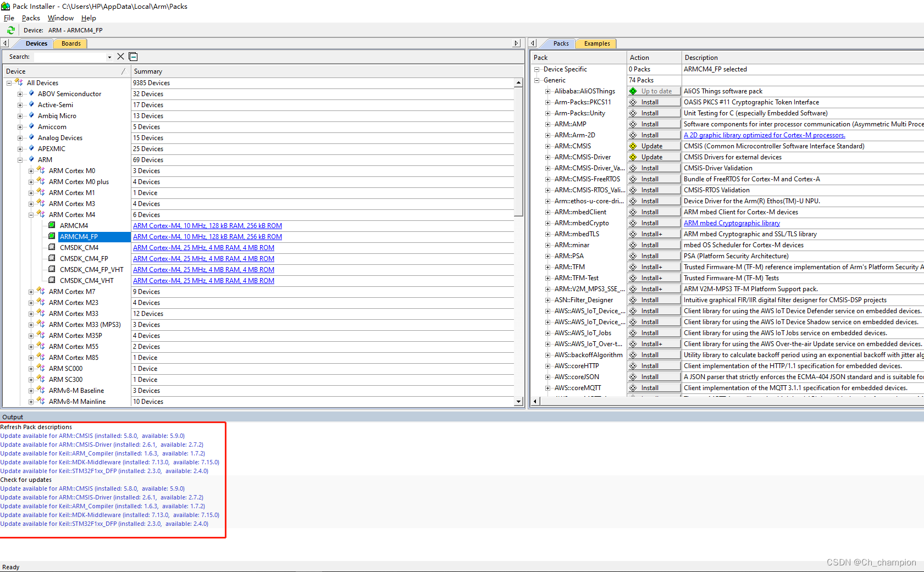Image resolution: width=924 pixels, height=572 pixels.
Task: Click the green refresh packs toolbar icon
Action: point(10,30)
